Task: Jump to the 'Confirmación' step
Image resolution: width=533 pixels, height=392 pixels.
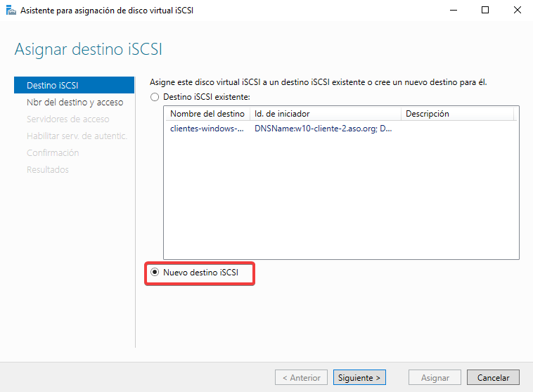Action: pos(53,152)
